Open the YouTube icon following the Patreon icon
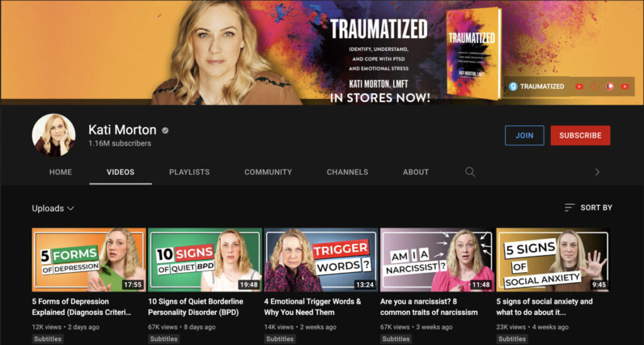The image size is (644, 345). [x=625, y=87]
